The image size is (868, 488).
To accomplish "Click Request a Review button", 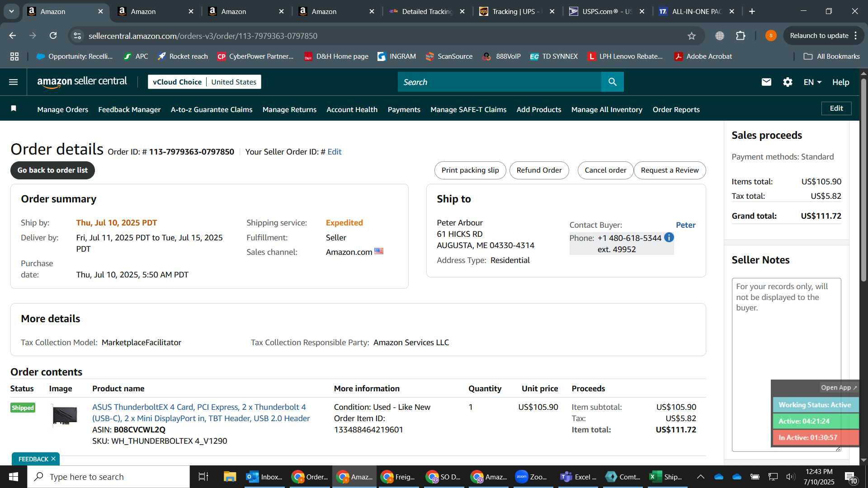I will point(670,170).
